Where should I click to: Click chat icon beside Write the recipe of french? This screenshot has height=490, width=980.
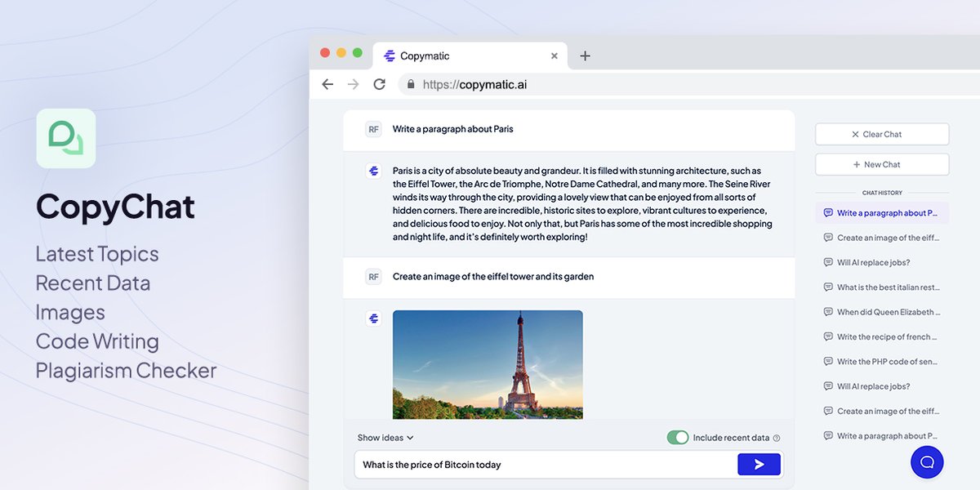point(828,336)
